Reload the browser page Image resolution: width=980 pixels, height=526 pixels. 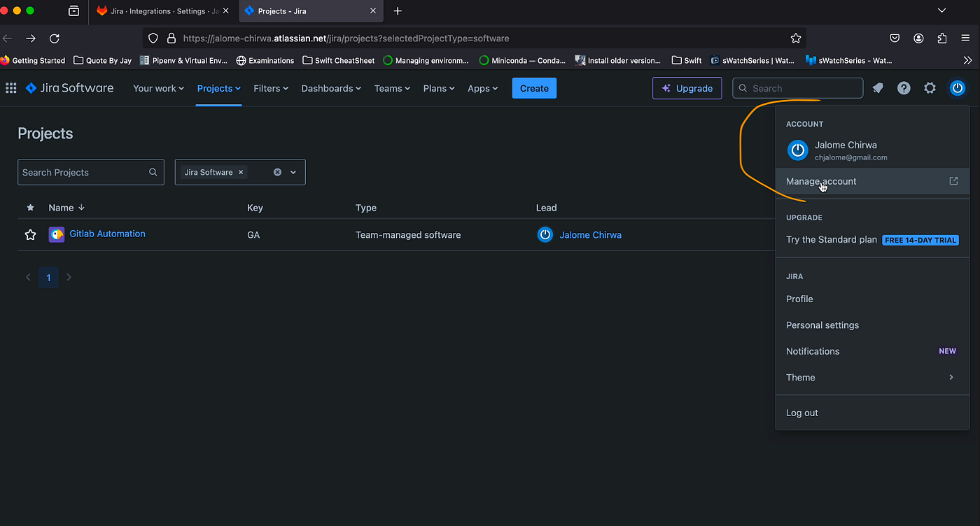[x=55, y=38]
